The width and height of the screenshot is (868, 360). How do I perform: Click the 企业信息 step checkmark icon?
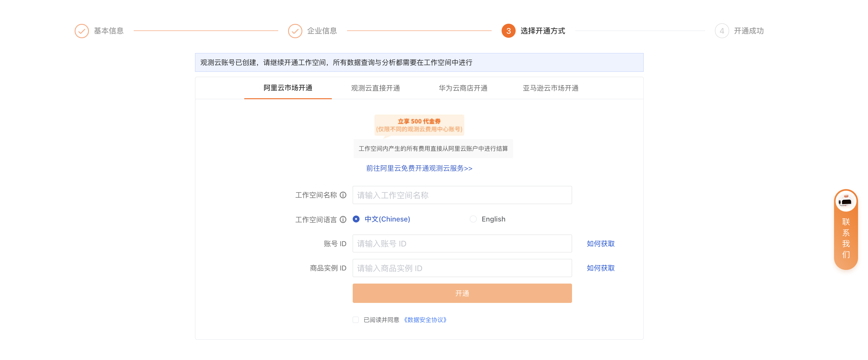pyautogui.click(x=295, y=31)
